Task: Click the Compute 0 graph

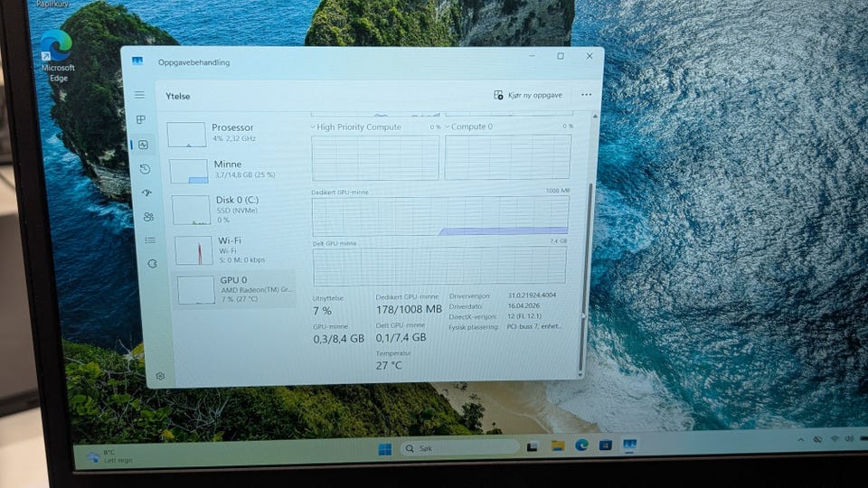Action: point(507,157)
